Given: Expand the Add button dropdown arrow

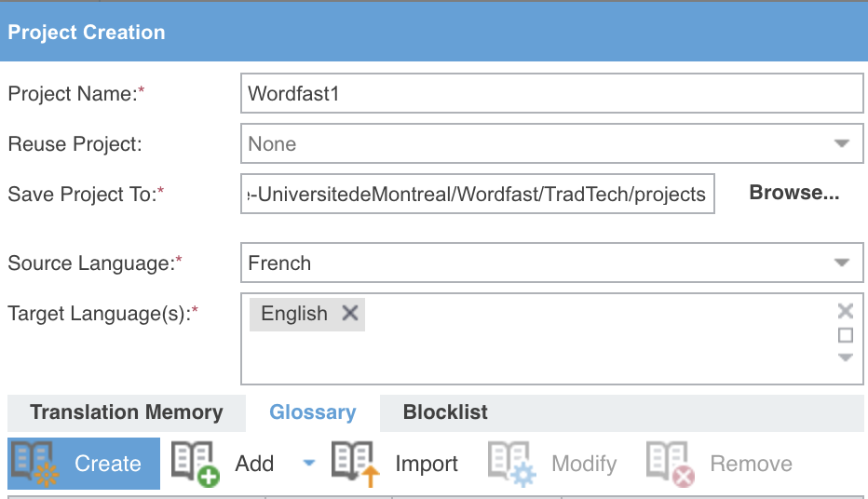Looking at the screenshot, I should pyautogui.click(x=309, y=463).
